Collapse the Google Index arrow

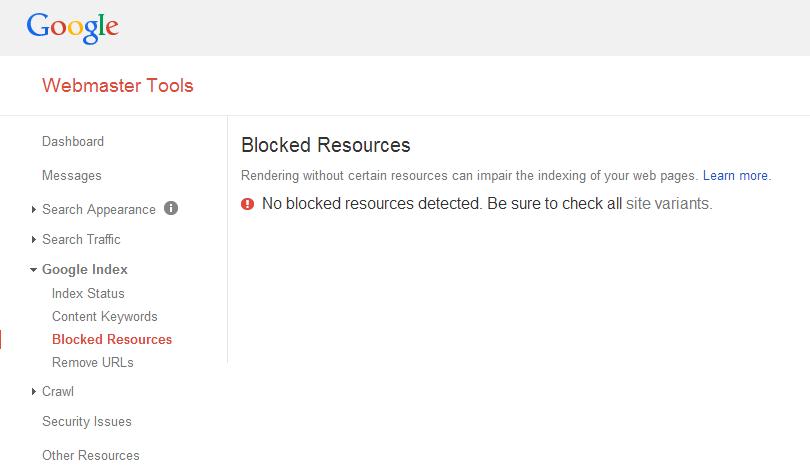33,270
